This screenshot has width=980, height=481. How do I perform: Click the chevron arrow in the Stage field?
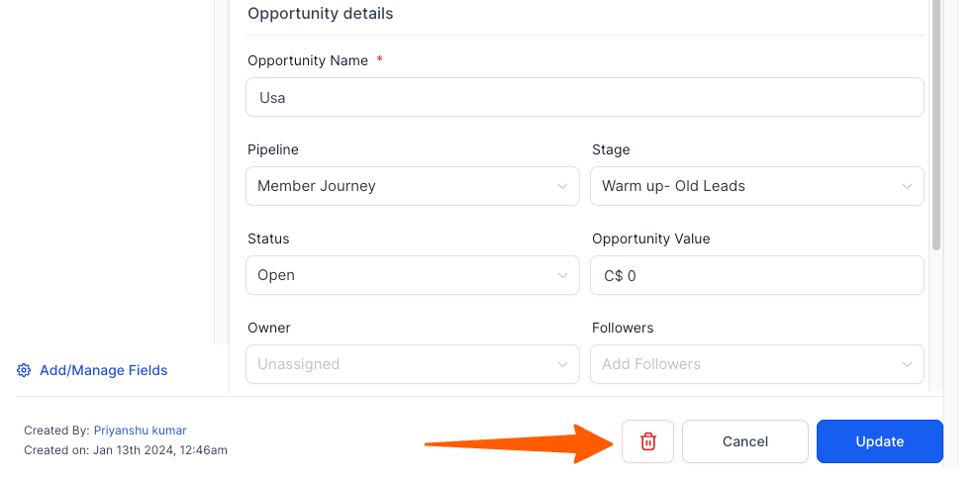coord(907,186)
